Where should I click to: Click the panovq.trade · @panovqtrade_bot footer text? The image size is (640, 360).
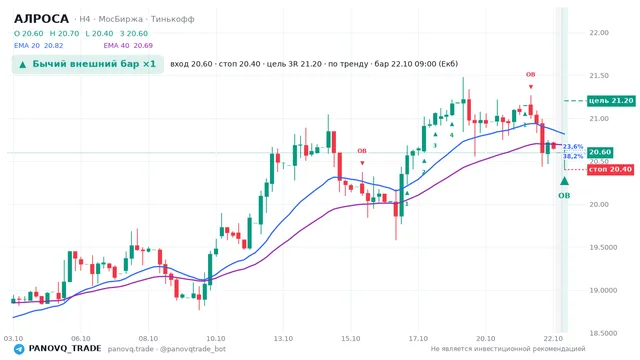click(x=167, y=349)
